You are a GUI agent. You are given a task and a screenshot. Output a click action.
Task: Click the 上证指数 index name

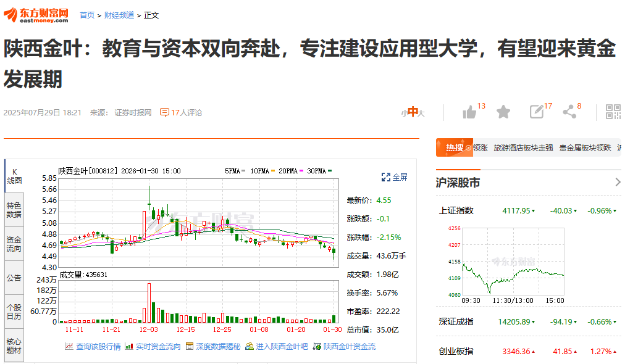[456, 210]
